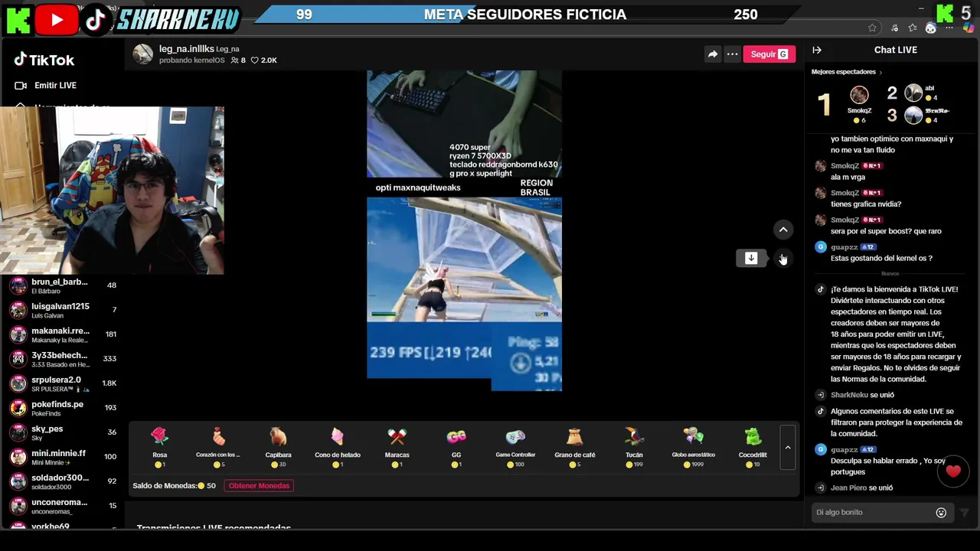980x551 pixels.
Task: Send the Cocodrilit gift
Action: tap(753, 447)
